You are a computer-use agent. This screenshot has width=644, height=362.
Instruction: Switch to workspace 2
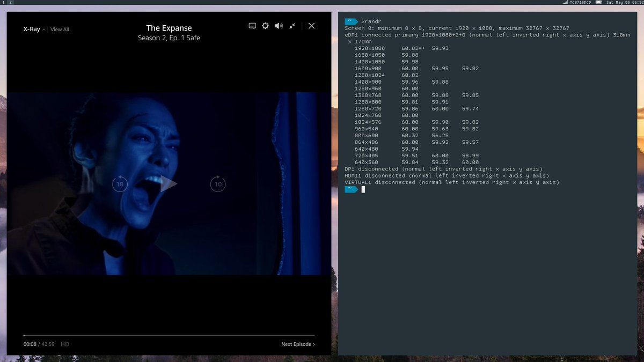click(10, 3)
